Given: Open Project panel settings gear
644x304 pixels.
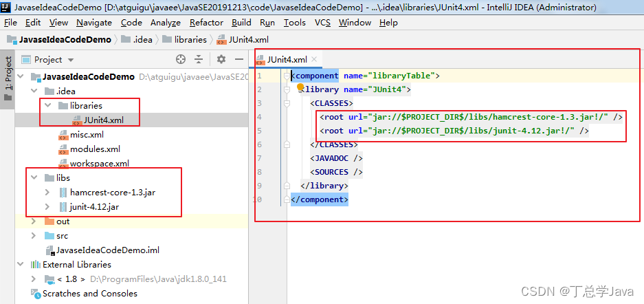Looking at the screenshot, I should (x=221, y=60).
